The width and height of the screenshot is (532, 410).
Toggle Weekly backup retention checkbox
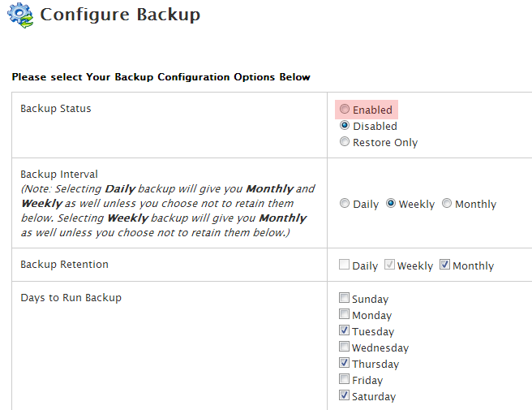pyautogui.click(x=389, y=265)
